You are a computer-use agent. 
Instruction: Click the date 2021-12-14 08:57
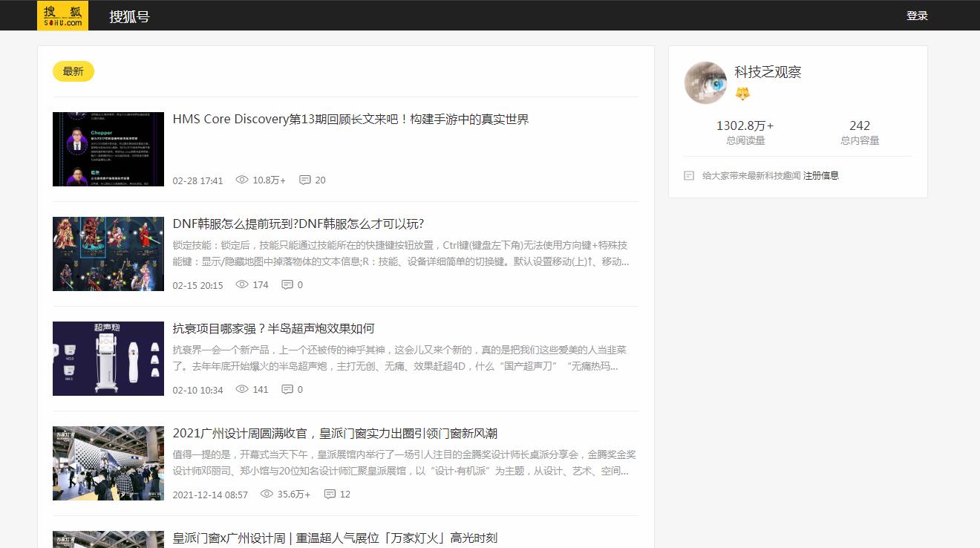(x=210, y=495)
